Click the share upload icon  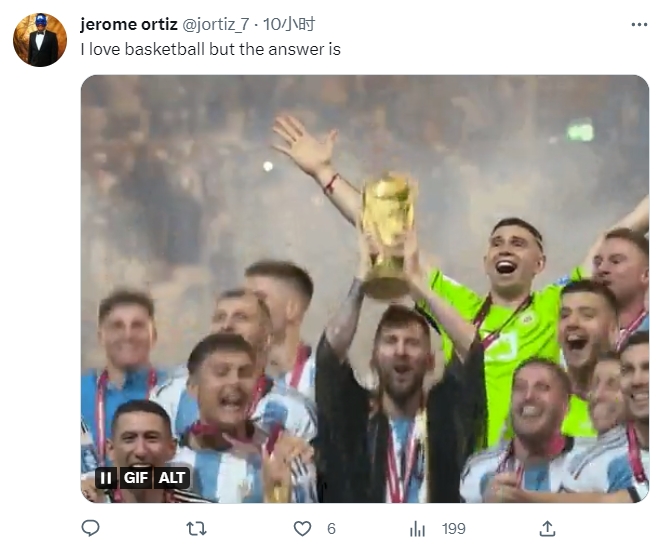click(x=547, y=528)
